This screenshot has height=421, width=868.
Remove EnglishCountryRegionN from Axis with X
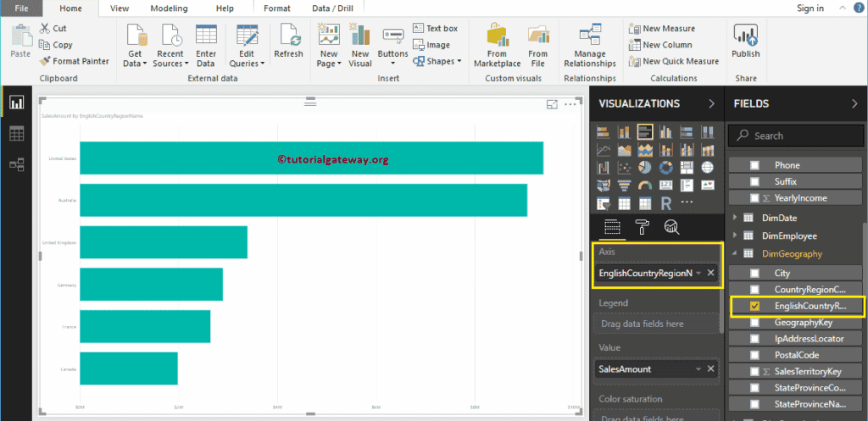711,274
